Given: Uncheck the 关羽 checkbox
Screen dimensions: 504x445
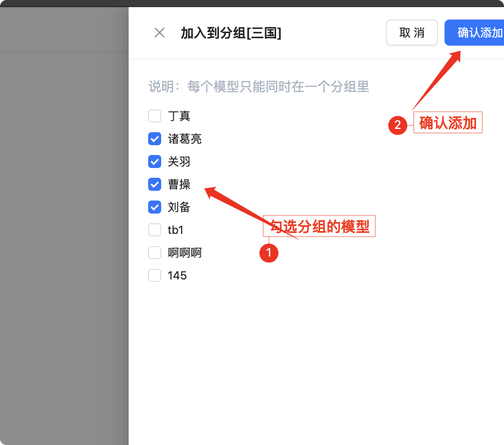Looking at the screenshot, I should click(x=155, y=161).
